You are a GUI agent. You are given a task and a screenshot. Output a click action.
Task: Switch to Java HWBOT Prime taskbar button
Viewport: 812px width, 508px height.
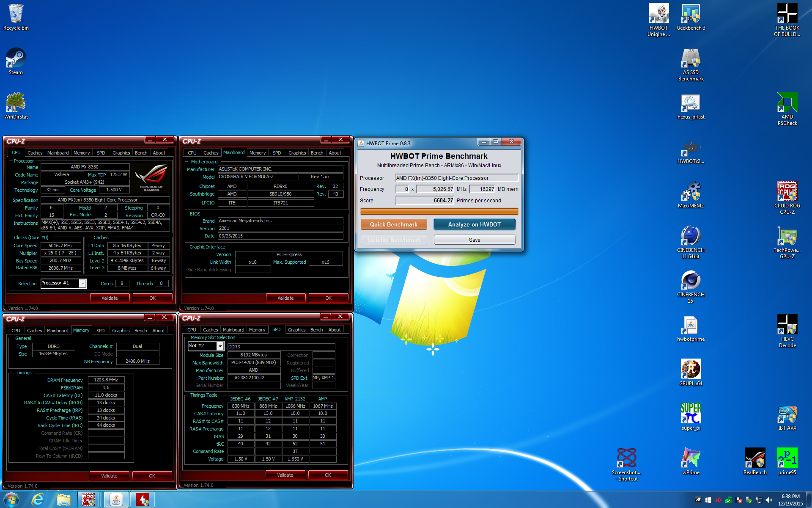116,500
